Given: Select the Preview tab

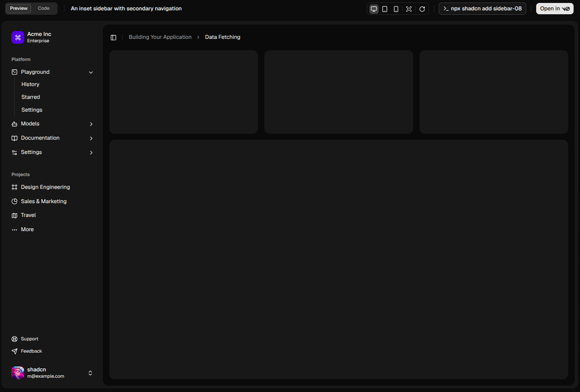Looking at the screenshot, I should pyautogui.click(x=19, y=8).
